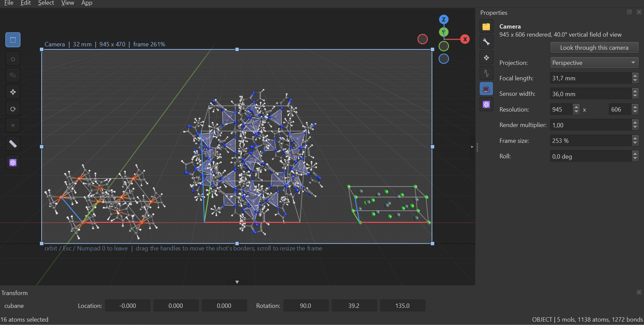The image size is (644, 325).
Task: Open the wrench properties tab
Action: [x=486, y=42]
